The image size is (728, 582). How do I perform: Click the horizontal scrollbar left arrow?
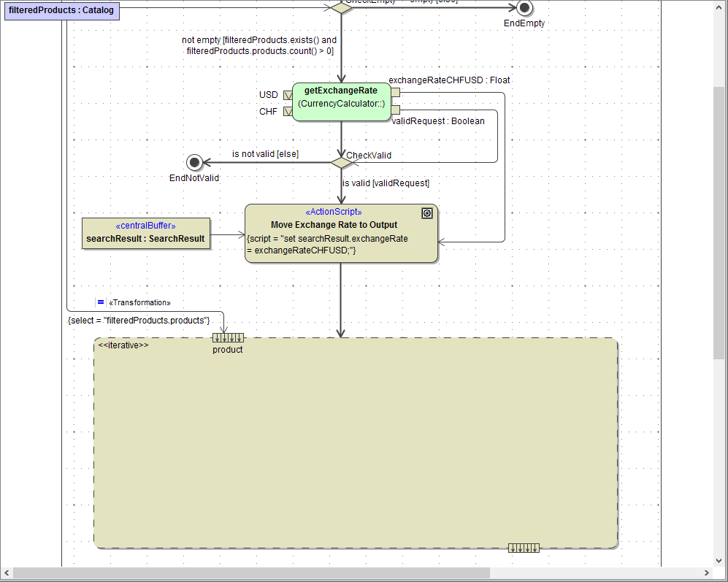[x=6, y=574]
